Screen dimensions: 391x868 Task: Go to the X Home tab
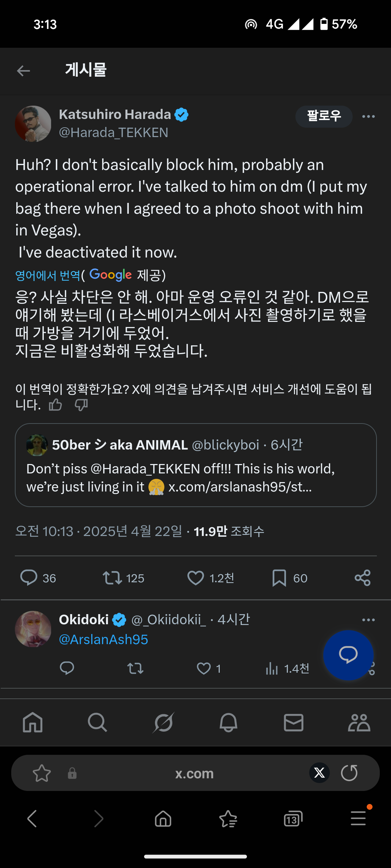pyautogui.click(x=33, y=723)
